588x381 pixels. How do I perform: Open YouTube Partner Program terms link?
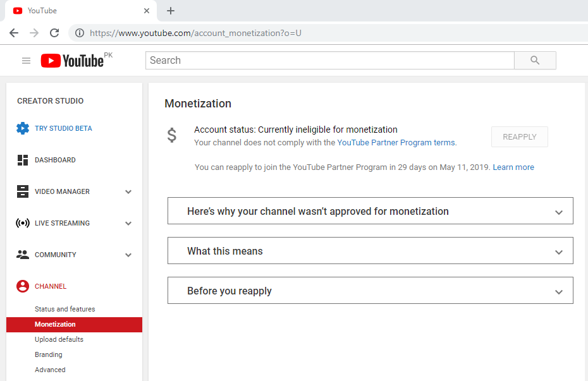pos(396,143)
